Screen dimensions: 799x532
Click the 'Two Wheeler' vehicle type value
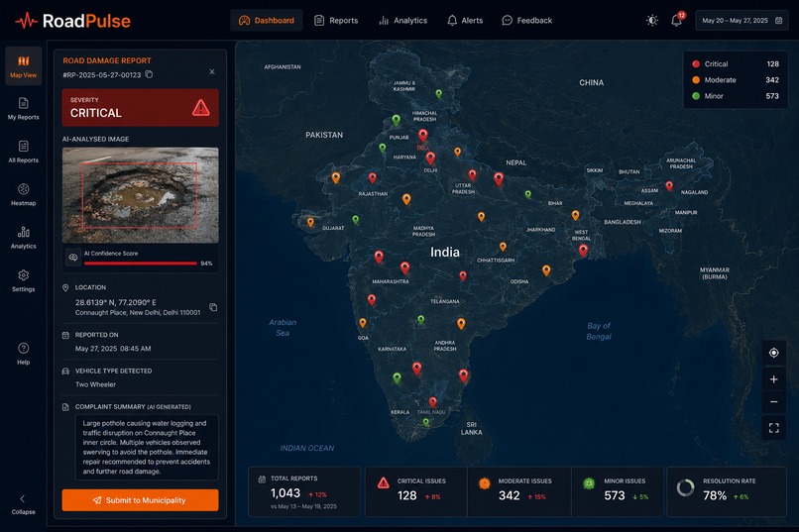point(95,384)
